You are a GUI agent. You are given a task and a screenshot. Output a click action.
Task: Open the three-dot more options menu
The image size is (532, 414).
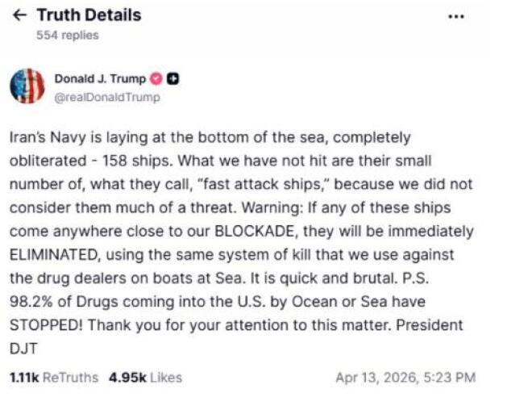[456, 16]
